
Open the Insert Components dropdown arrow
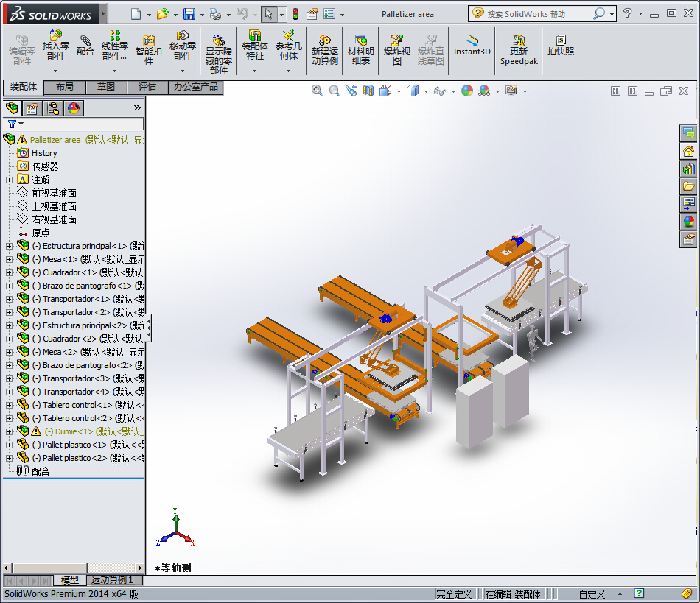[56, 71]
